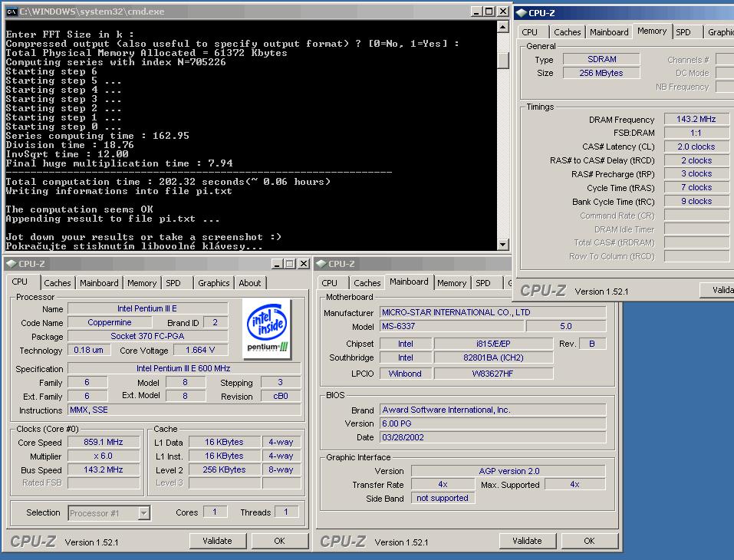The height and width of the screenshot is (560, 734).
Task: Click the cmd window vertical scrollbar thumb
Action: pos(503,59)
